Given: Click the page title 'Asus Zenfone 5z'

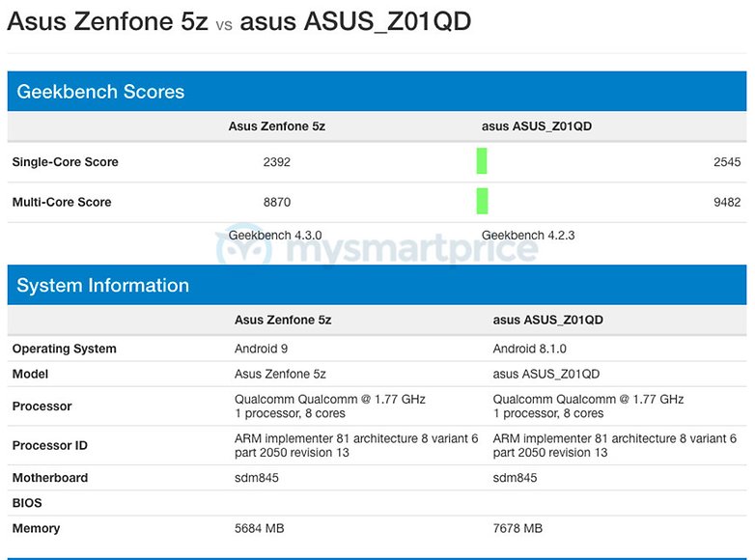Looking at the screenshot, I should click(108, 21).
